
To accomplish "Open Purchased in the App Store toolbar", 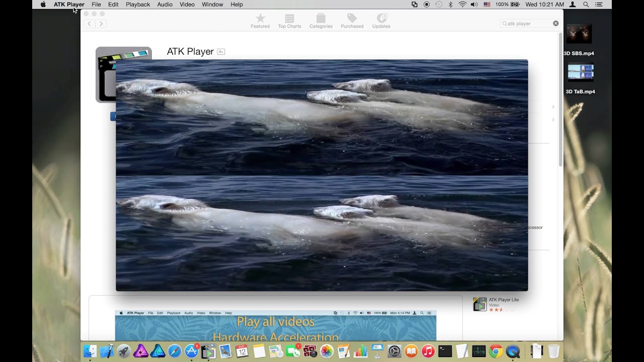I will (x=352, y=21).
